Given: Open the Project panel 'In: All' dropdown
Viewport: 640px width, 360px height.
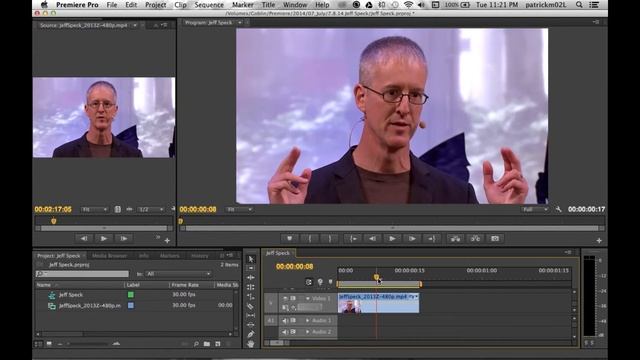Looking at the screenshot, I should (x=179, y=274).
